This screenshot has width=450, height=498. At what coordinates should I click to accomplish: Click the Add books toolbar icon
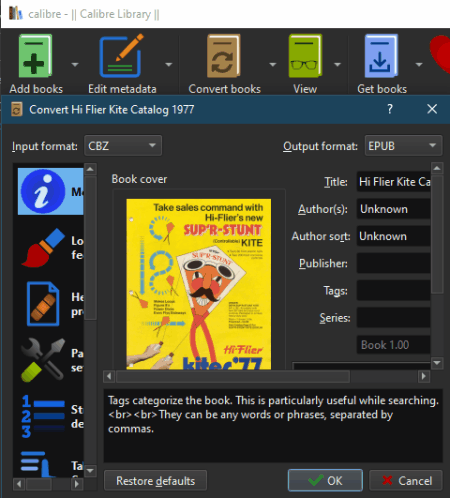[x=35, y=56]
